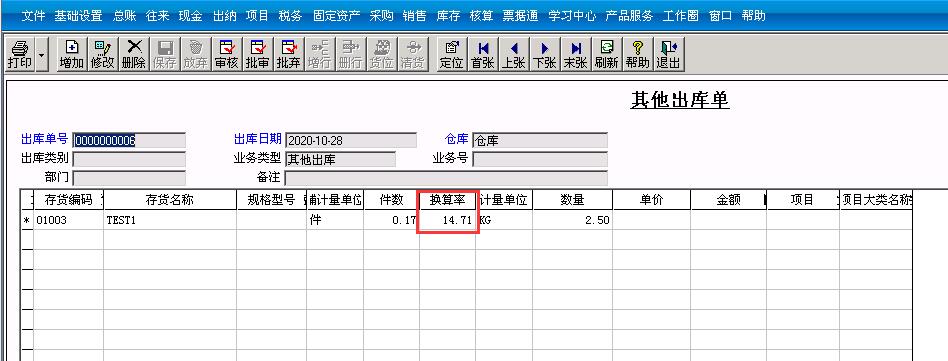
Task: Click the 备注 input field
Action: click(446, 178)
